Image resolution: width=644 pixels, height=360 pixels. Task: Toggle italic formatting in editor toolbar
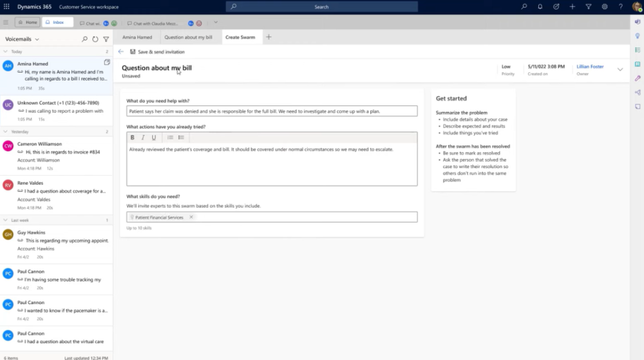[x=143, y=138]
